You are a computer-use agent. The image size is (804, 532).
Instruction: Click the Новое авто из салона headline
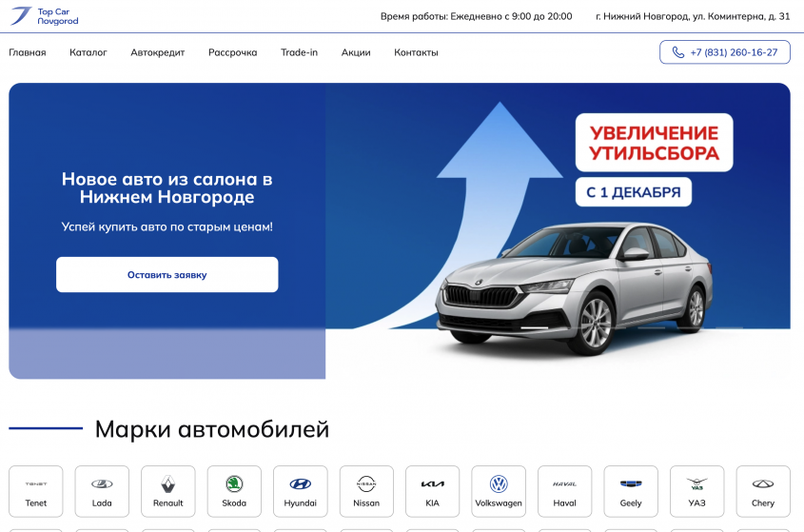click(x=167, y=187)
